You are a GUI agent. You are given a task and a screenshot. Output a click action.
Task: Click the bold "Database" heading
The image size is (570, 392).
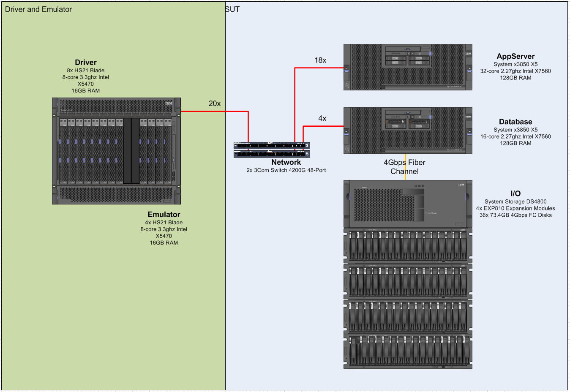point(515,122)
